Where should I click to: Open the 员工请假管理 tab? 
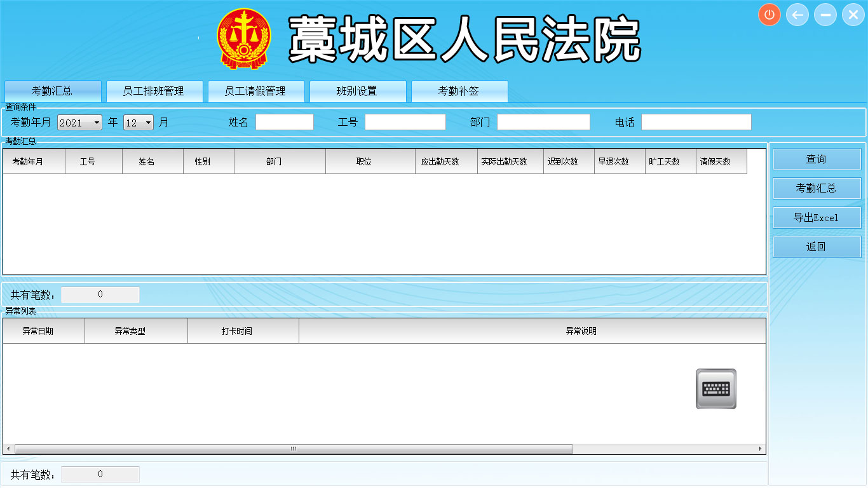click(x=255, y=91)
